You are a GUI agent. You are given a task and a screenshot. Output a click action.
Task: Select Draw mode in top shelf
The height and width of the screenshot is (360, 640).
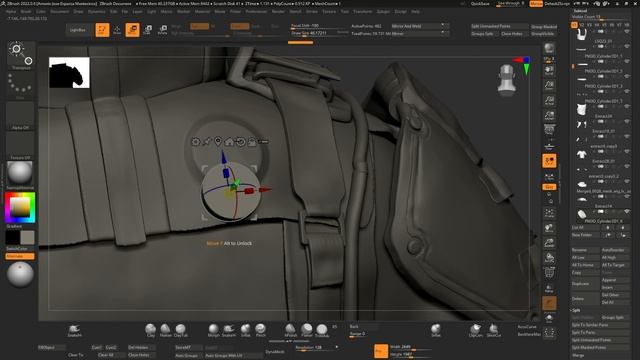(x=117, y=30)
